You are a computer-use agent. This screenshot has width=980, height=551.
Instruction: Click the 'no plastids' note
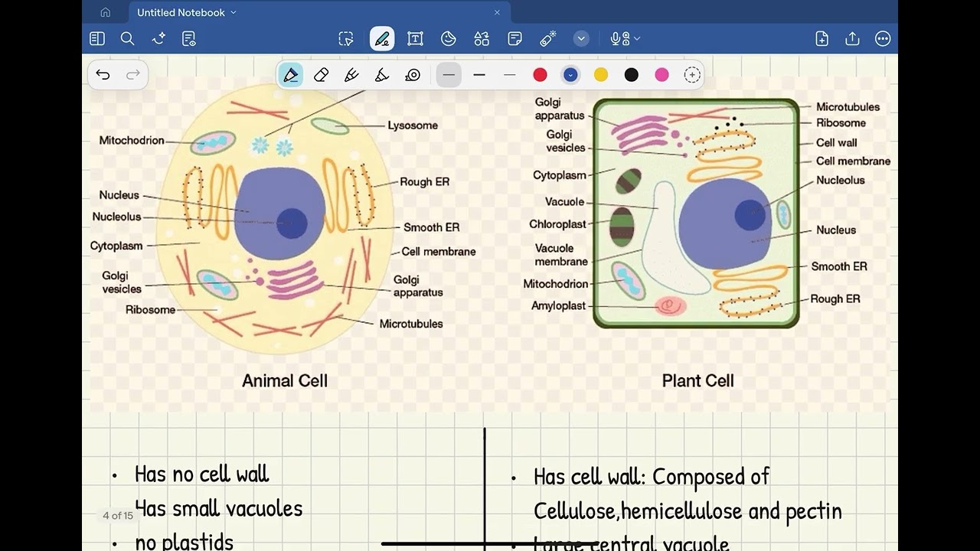coord(184,542)
